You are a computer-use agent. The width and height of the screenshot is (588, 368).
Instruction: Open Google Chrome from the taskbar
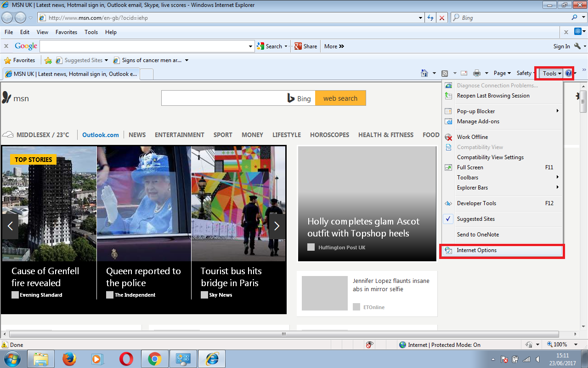[x=155, y=359]
